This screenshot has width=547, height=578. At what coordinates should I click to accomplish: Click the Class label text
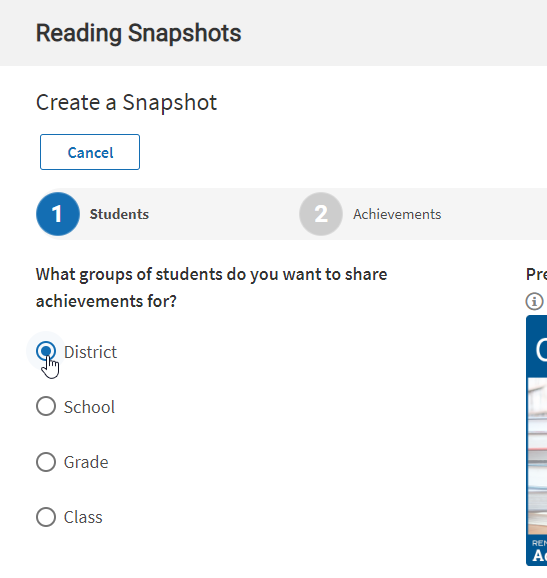click(83, 517)
